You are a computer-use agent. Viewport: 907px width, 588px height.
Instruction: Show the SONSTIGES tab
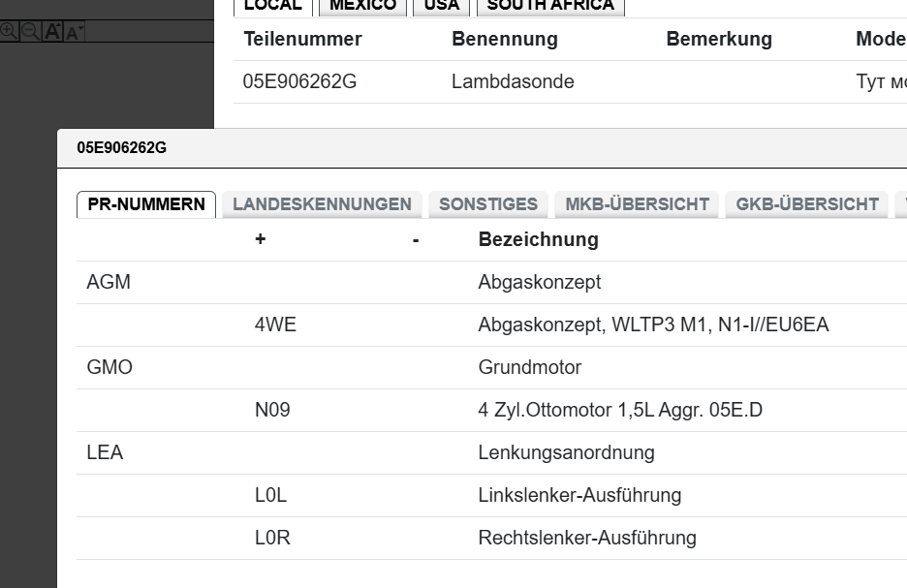(x=488, y=204)
